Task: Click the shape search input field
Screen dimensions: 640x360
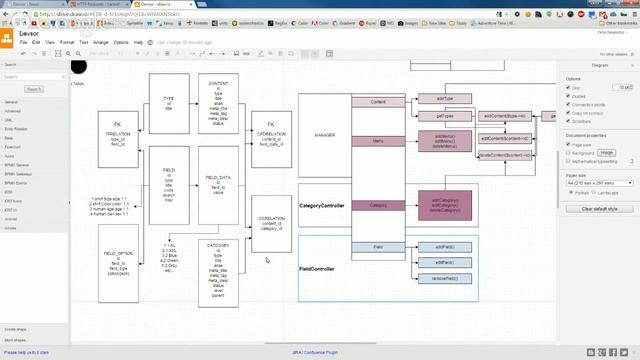Action: (33, 77)
